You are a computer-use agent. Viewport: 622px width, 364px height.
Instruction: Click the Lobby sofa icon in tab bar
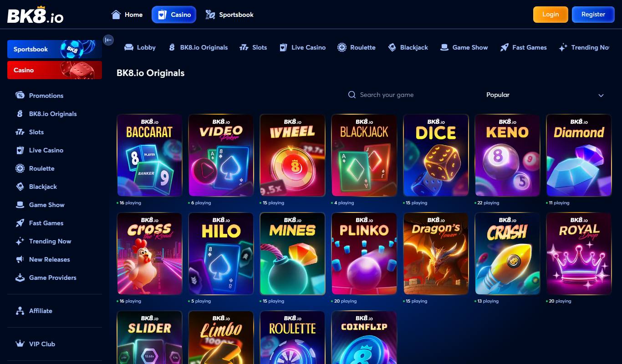129,47
